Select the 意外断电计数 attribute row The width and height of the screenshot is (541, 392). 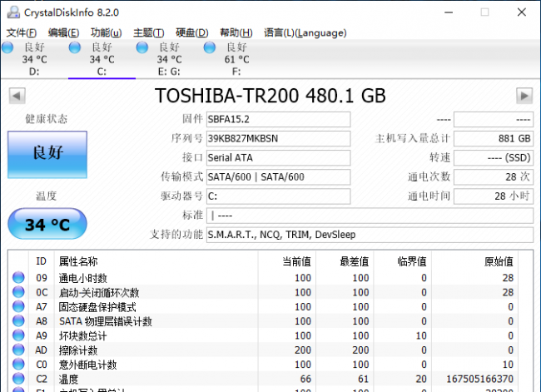click(263, 365)
